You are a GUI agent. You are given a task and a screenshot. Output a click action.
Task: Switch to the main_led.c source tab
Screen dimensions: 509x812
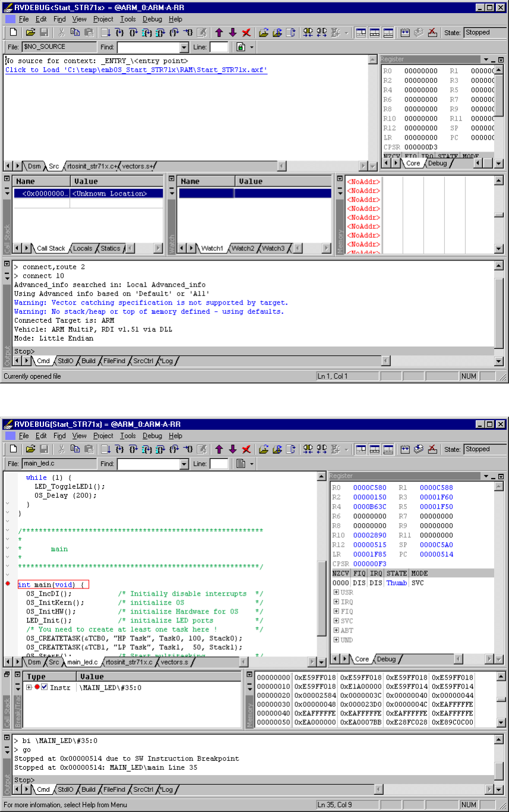pos(83,662)
